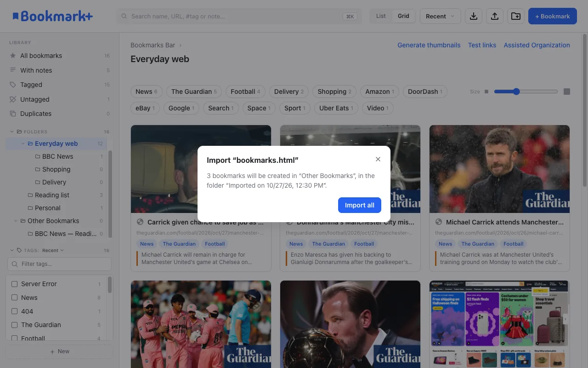Collapse the Folders section
The width and height of the screenshot is (588, 368).
pyautogui.click(x=12, y=132)
